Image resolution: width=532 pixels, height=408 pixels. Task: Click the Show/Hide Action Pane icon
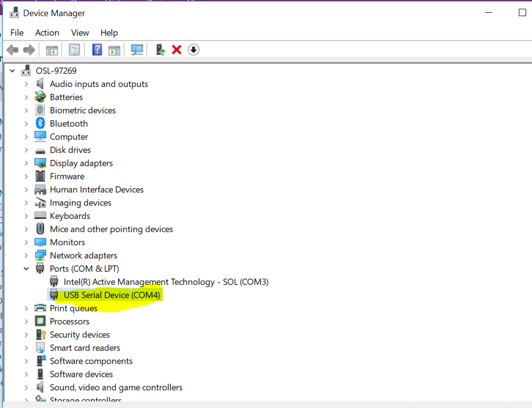(114, 49)
